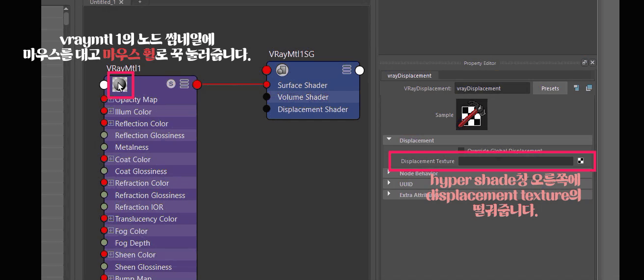Click VRayMtl1 red output port
Screen dimensions: 644x280
pos(197,84)
